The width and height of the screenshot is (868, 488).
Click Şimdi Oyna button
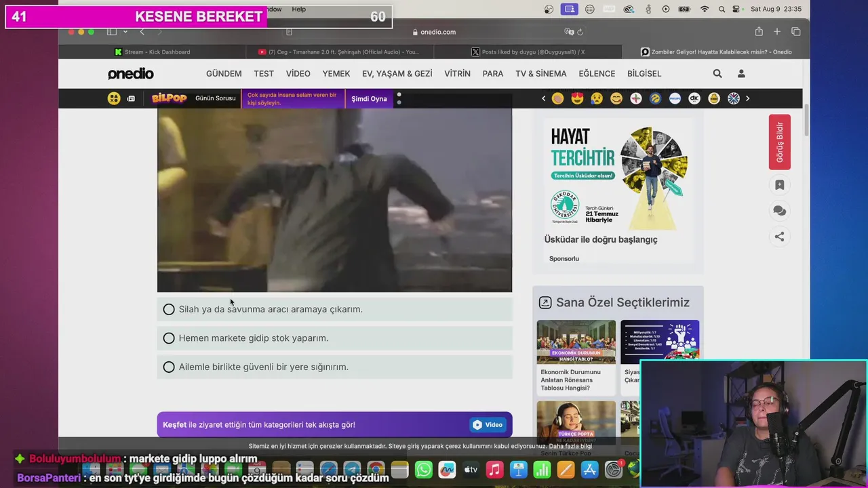[369, 99]
